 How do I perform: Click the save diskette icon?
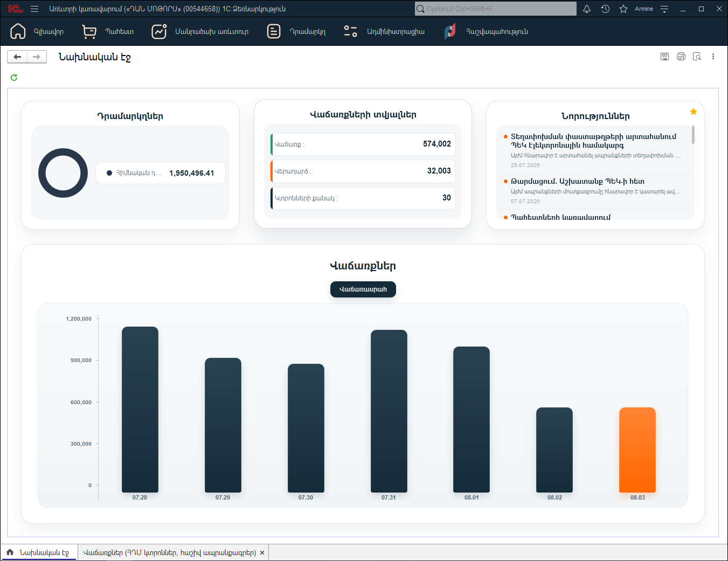point(664,57)
